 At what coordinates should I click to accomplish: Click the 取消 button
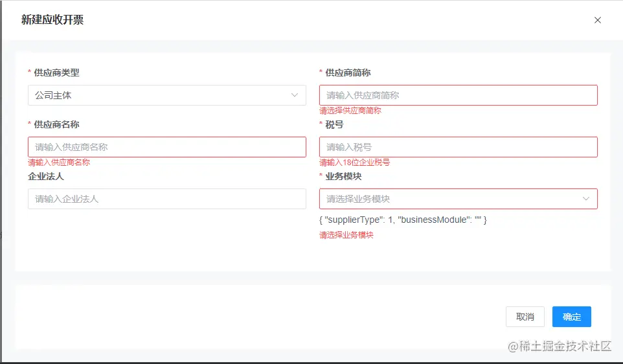pyautogui.click(x=525, y=317)
